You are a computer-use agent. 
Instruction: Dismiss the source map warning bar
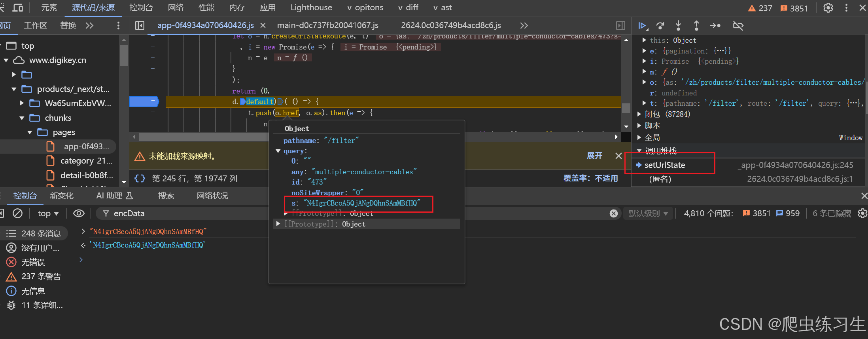pos(618,156)
